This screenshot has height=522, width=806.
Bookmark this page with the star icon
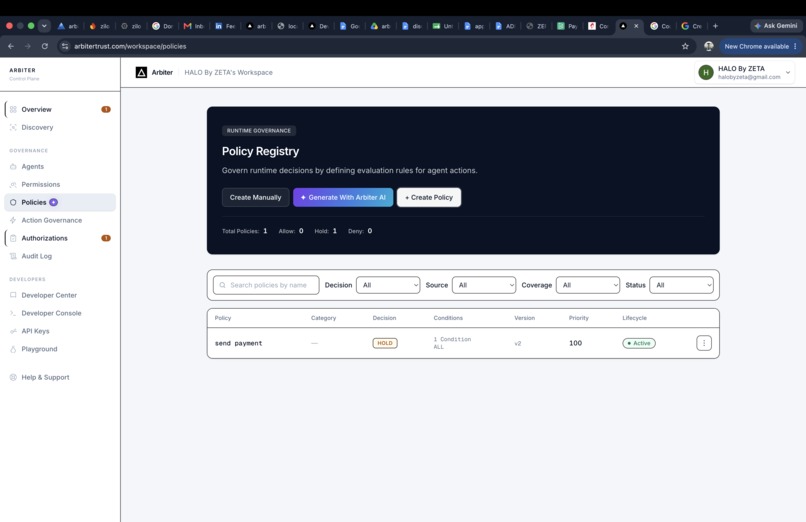(x=685, y=46)
